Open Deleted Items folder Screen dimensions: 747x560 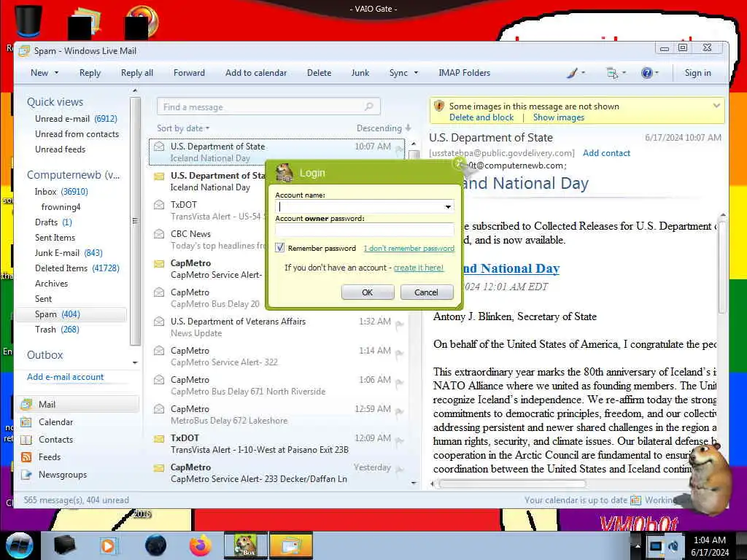[x=77, y=268]
